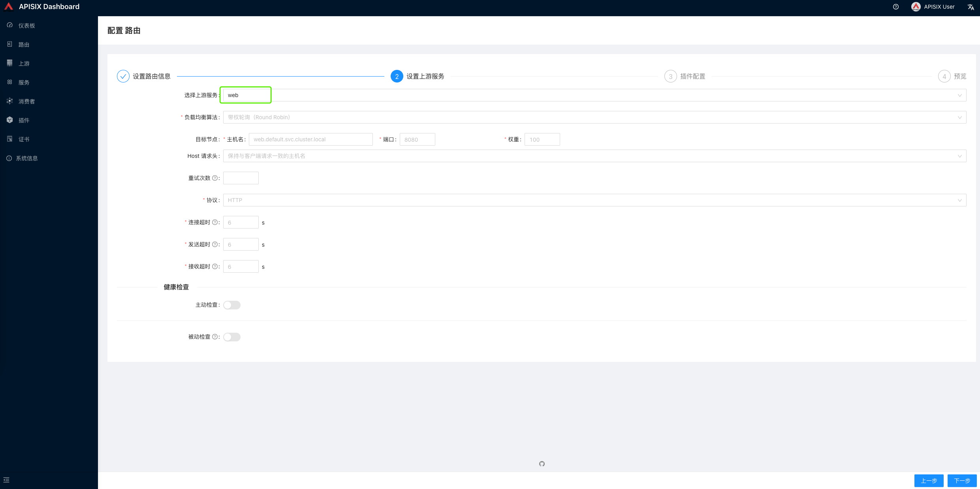The width and height of the screenshot is (980, 489).
Task: Collapse sidebar using bottom-left menu icon
Action: pos(6,480)
